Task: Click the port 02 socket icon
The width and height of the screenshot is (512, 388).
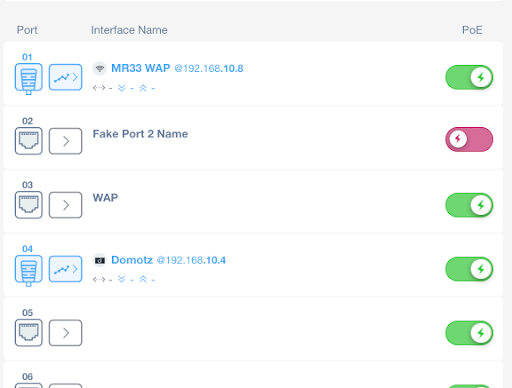Action: [29, 141]
